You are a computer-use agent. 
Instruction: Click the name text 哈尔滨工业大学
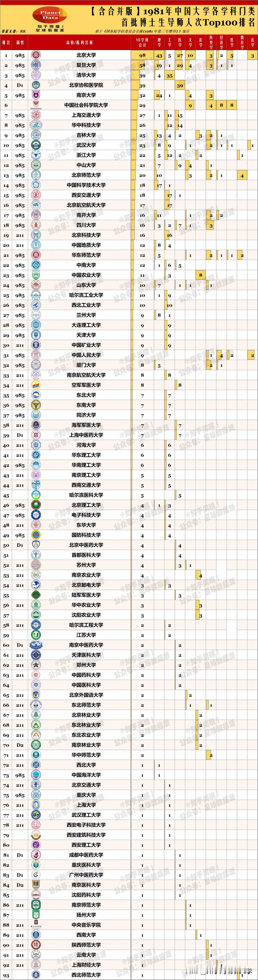86,295
